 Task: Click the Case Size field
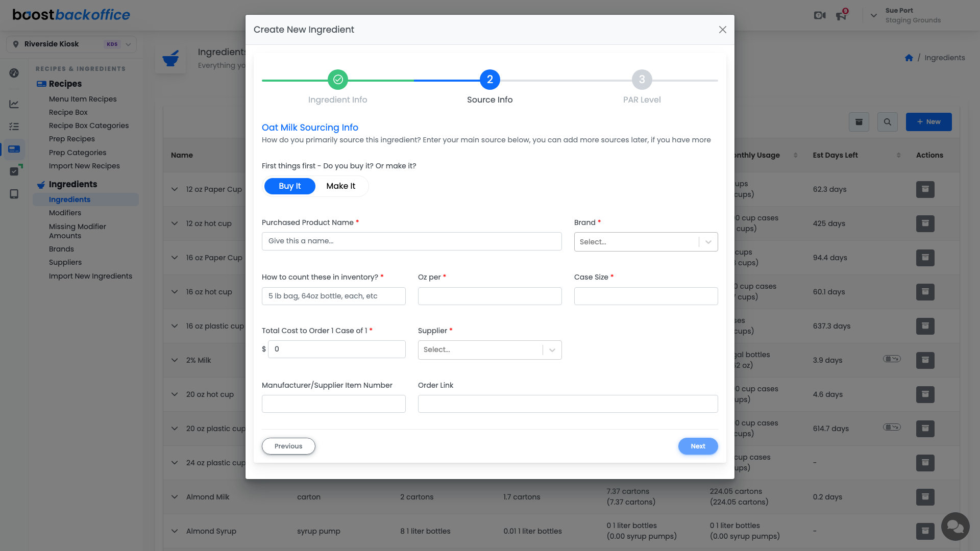pos(646,296)
